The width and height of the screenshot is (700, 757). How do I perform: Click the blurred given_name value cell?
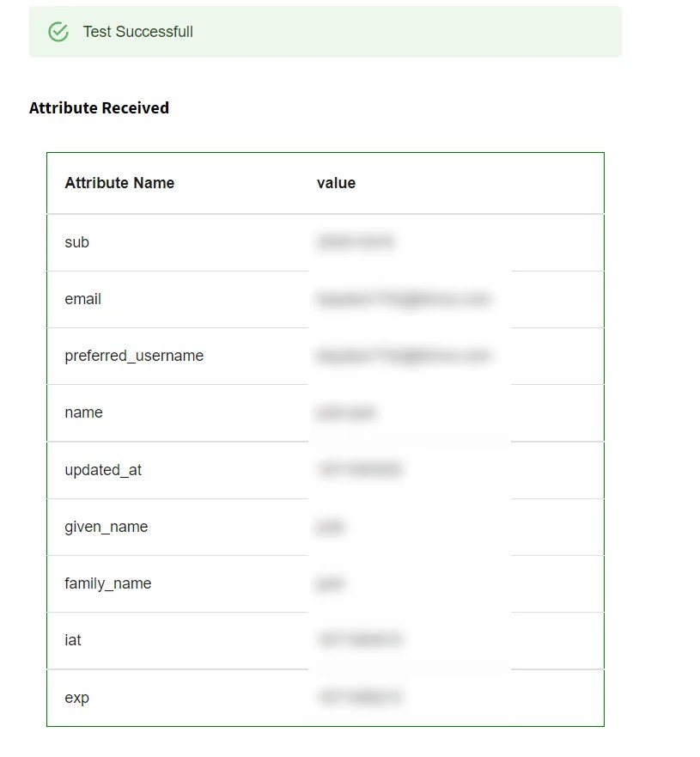pyautogui.click(x=331, y=527)
